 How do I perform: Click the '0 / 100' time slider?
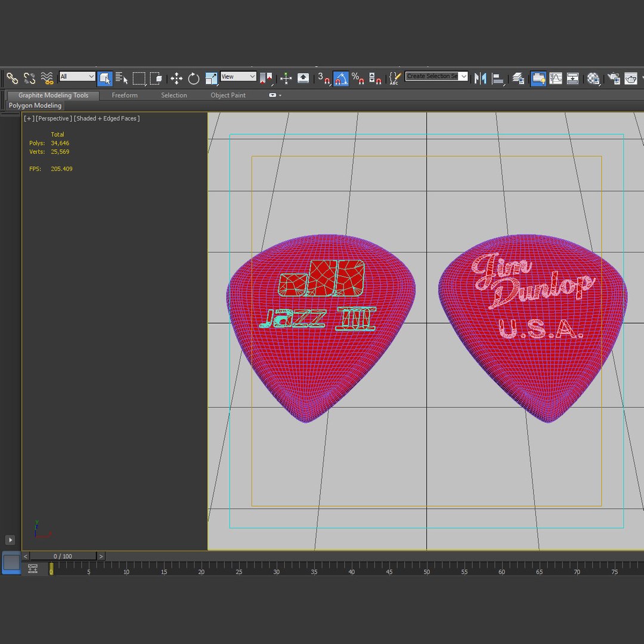(x=63, y=556)
